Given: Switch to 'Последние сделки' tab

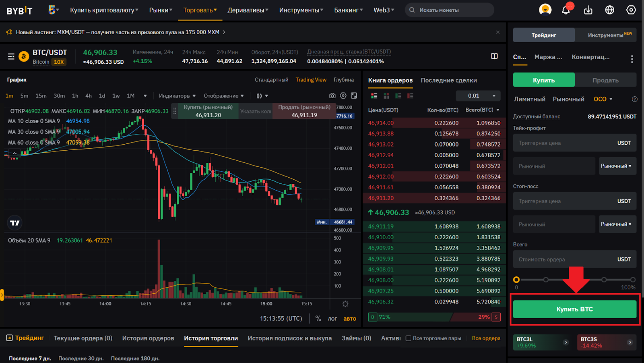Looking at the screenshot, I should click(449, 80).
